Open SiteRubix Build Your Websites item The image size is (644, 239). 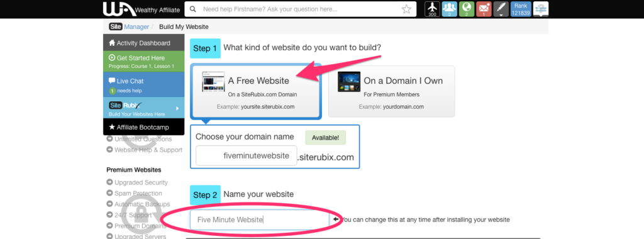[x=144, y=108]
